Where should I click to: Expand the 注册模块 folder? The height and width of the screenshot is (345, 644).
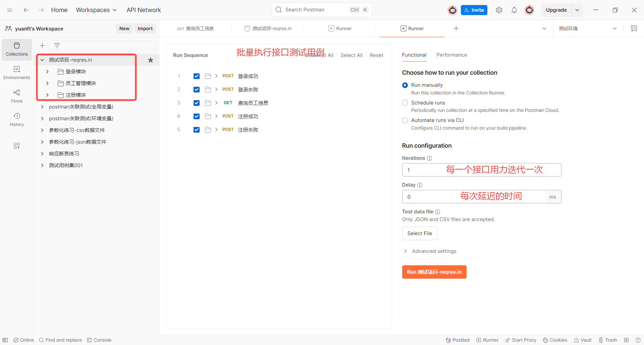47,95
